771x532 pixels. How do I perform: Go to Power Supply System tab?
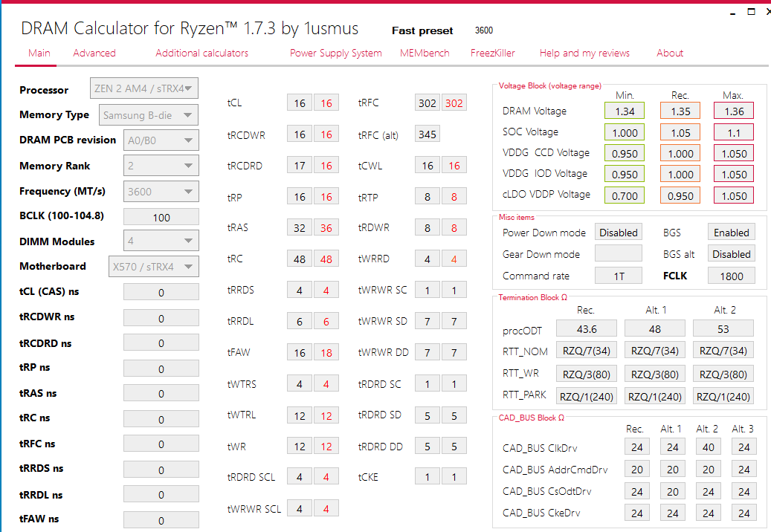pyautogui.click(x=336, y=53)
